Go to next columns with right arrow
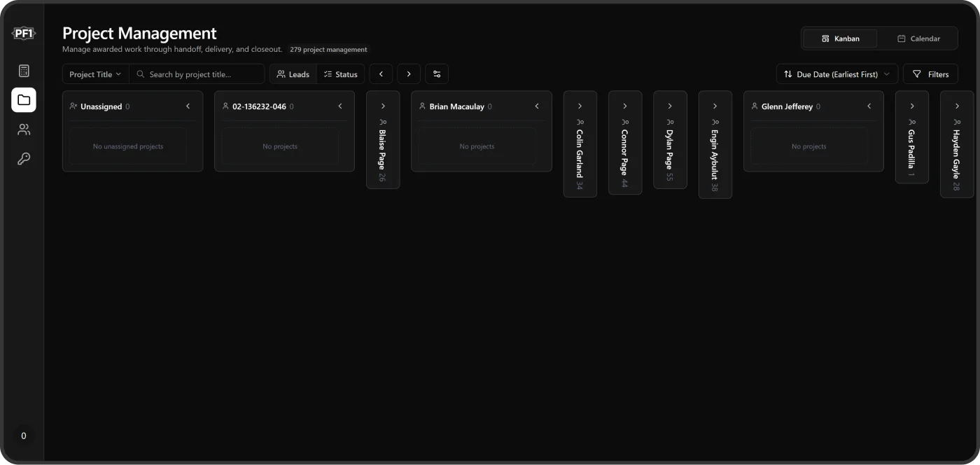 click(x=409, y=74)
